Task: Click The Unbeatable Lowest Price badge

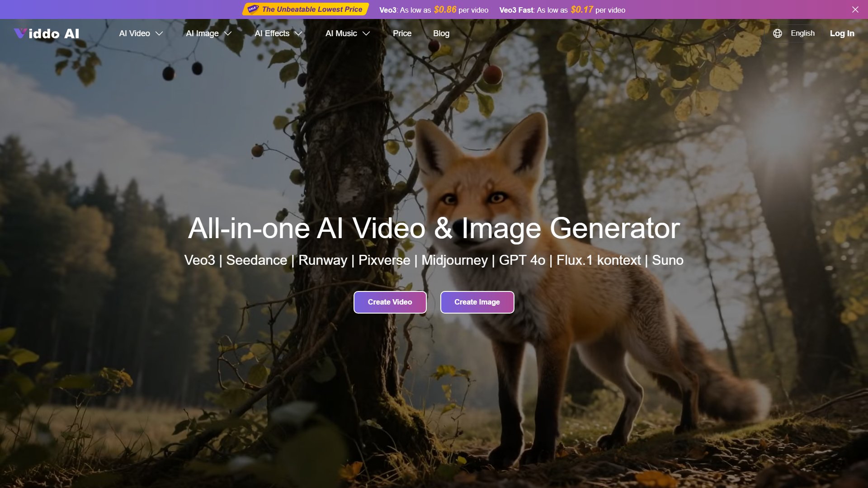Action: tap(306, 9)
